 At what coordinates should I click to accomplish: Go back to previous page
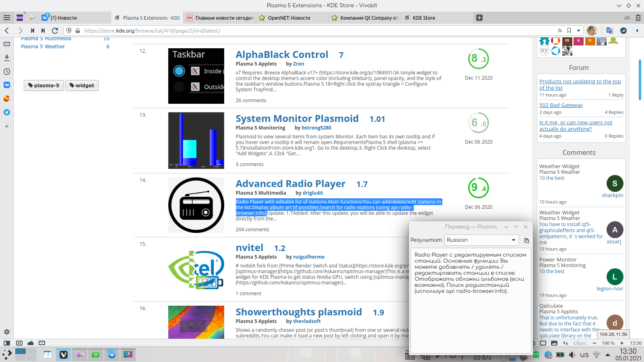[x=7, y=31]
